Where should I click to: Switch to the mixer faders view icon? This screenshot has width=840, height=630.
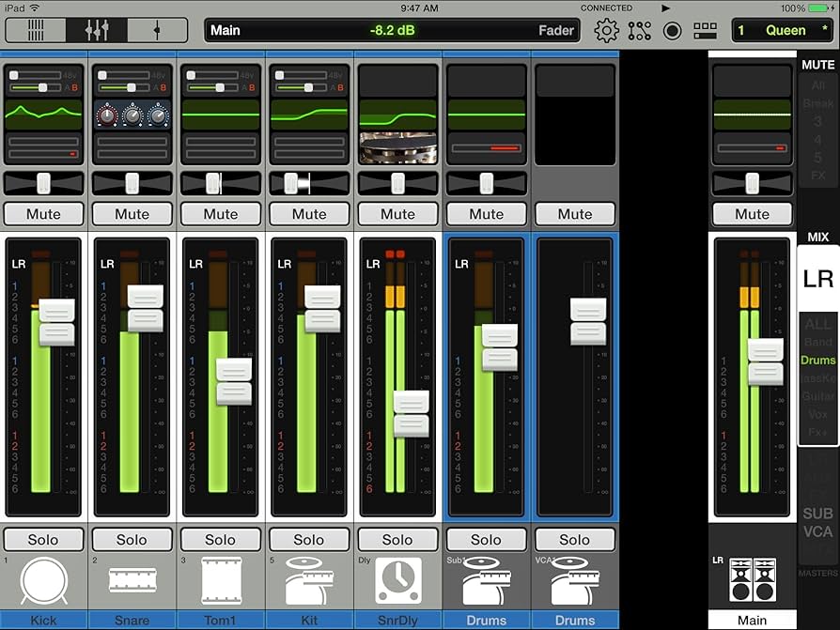[97, 30]
